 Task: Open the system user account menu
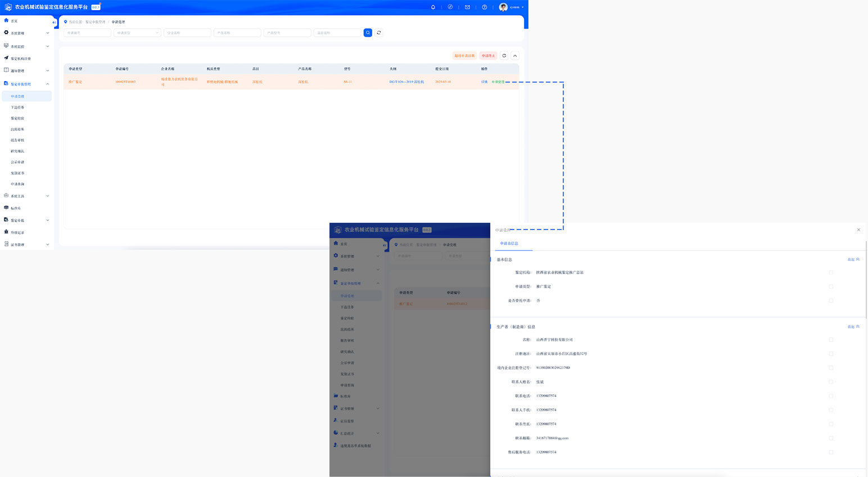coord(512,7)
